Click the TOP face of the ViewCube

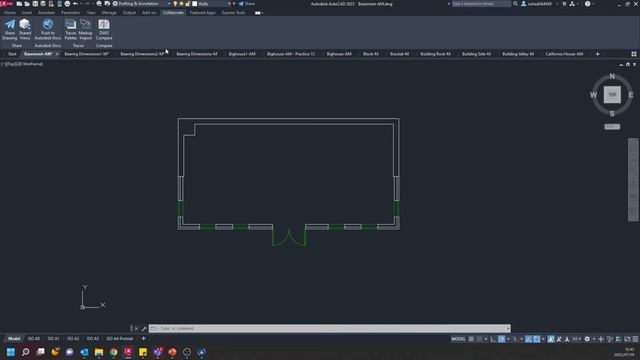pyautogui.click(x=612, y=94)
